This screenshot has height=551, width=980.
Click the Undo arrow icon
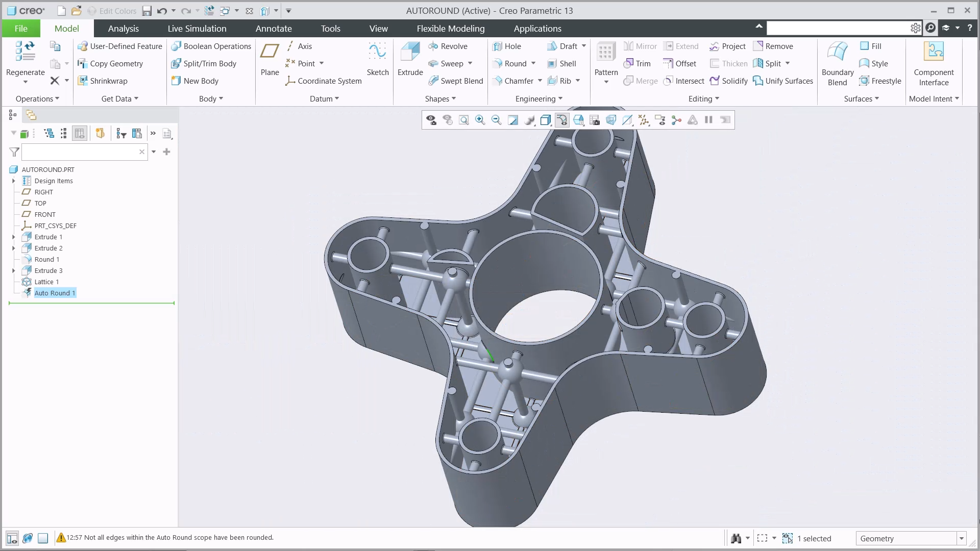tap(162, 11)
